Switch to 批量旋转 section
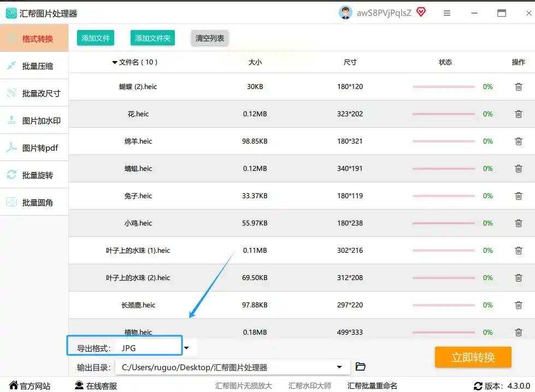The width and height of the screenshot is (535, 392). [34, 175]
